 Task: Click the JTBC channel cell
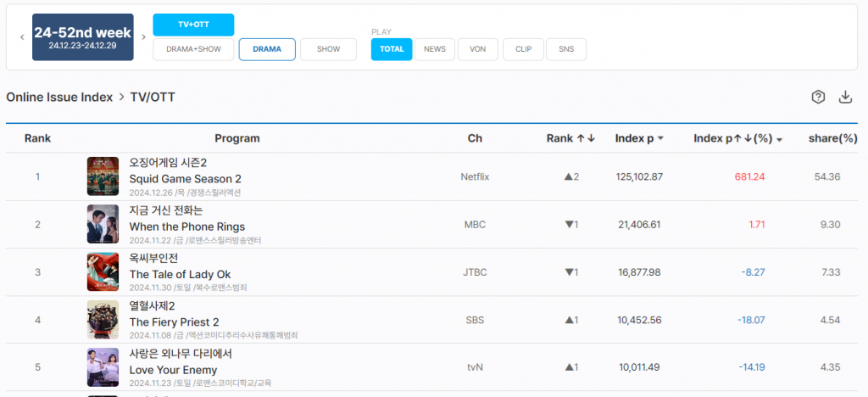point(475,272)
